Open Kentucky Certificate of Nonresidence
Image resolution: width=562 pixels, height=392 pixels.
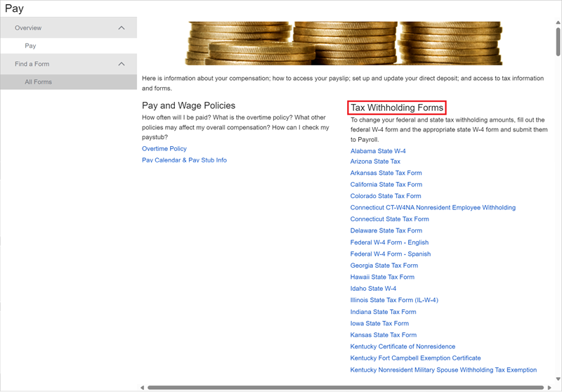click(403, 346)
